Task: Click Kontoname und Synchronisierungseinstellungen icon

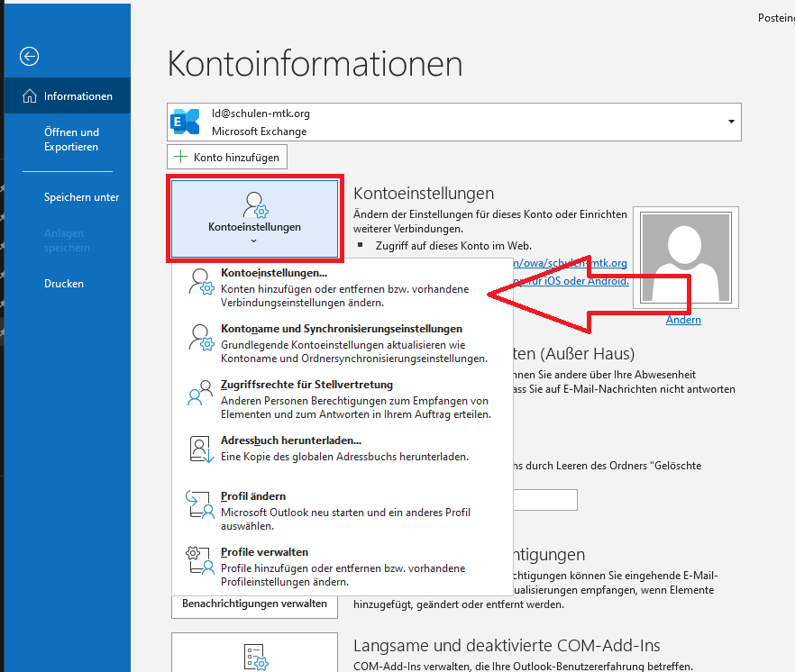Action: 200,337
